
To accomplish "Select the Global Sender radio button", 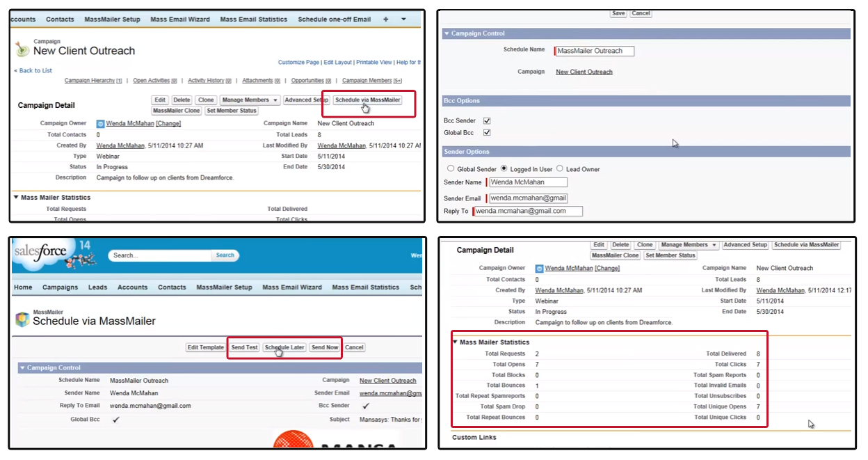I will pos(451,169).
